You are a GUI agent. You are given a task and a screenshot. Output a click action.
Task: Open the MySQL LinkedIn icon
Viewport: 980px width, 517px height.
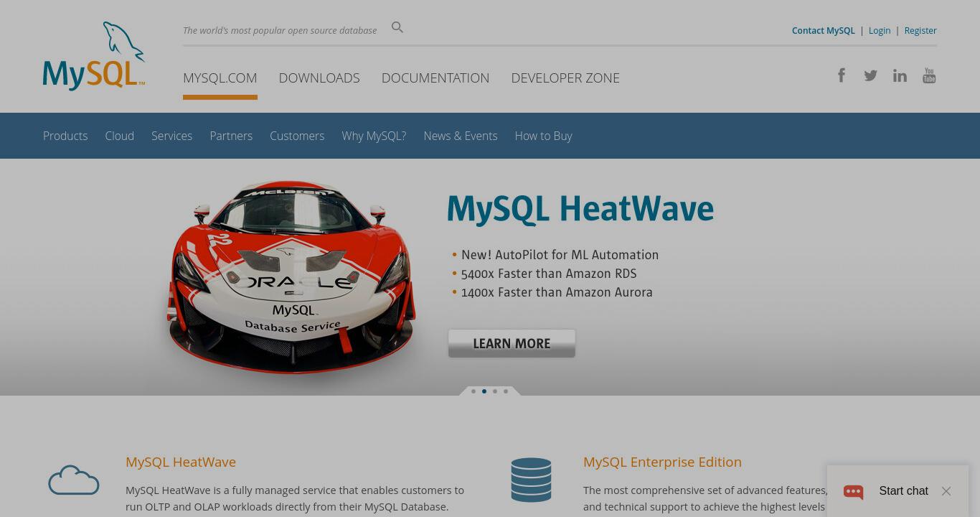pos(900,75)
